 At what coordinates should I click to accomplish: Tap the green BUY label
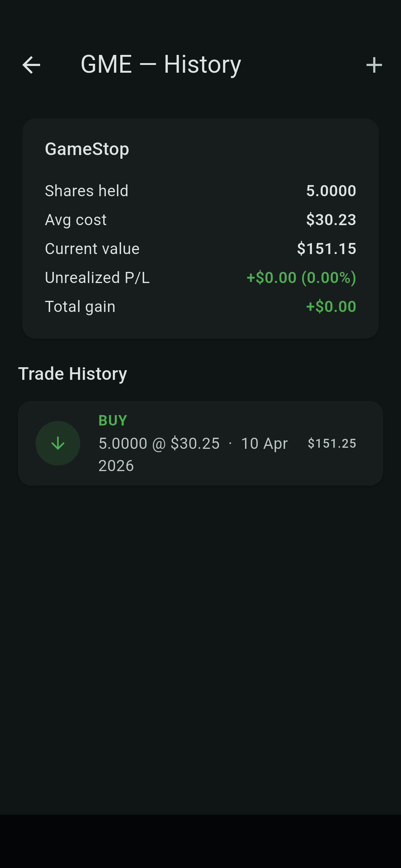[x=113, y=420]
